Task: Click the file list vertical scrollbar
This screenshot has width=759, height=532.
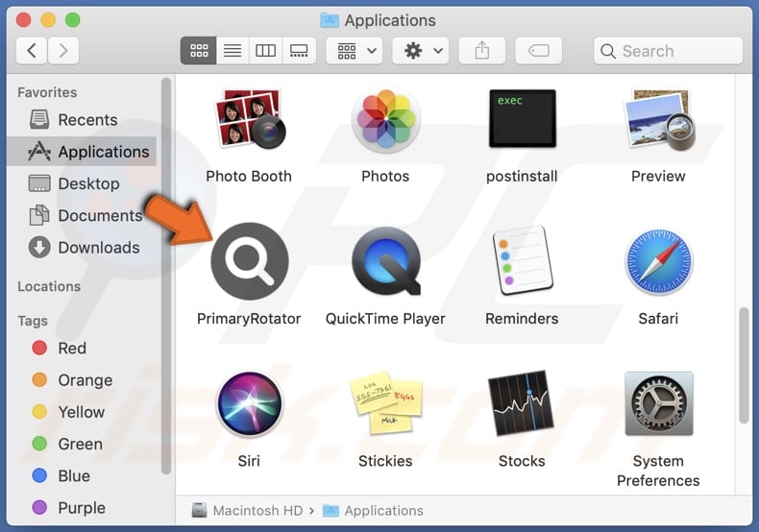Action: [744, 366]
